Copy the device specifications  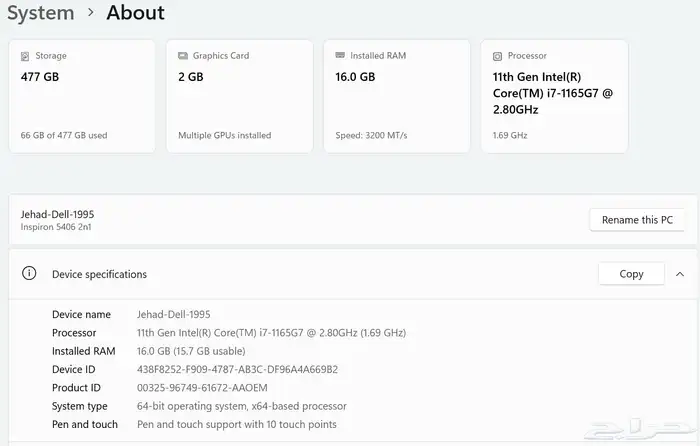[x=631, y=274]
